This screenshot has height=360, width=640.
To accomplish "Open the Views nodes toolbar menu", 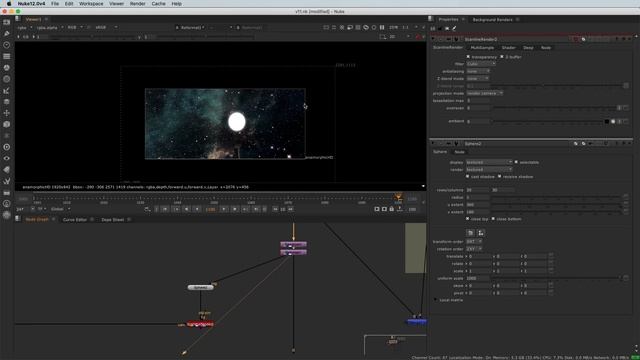I will coord(7,158).
